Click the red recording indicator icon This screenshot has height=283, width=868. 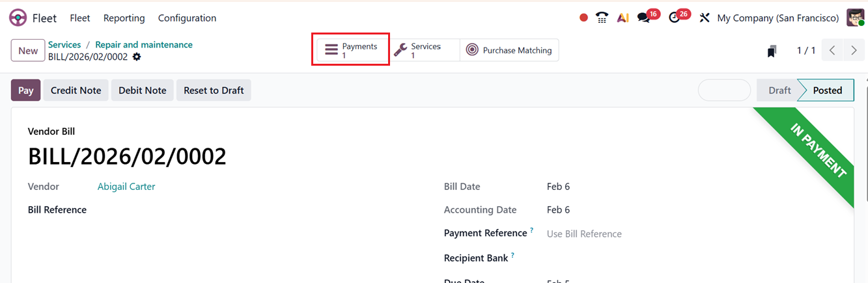click(x=583, y=18)
